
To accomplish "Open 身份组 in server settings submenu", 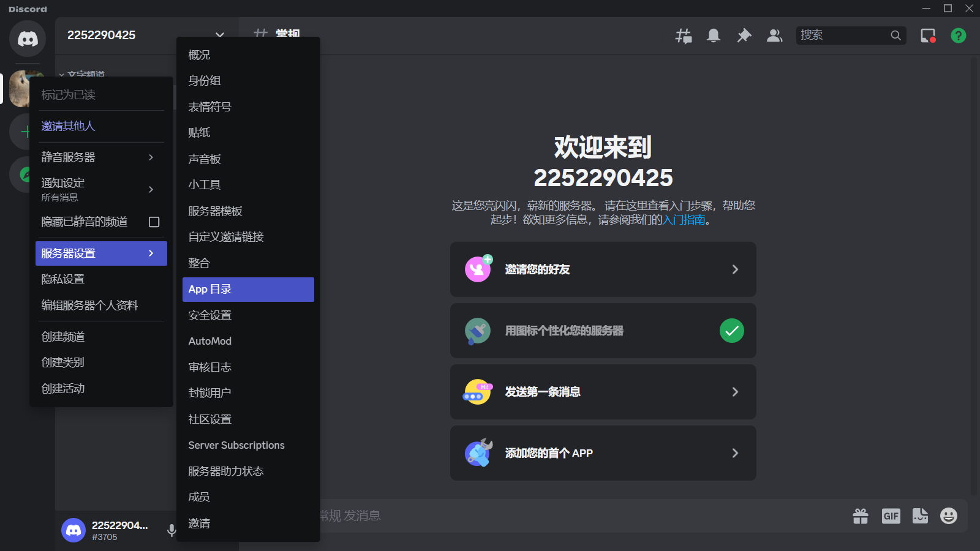I will point(248,81).
